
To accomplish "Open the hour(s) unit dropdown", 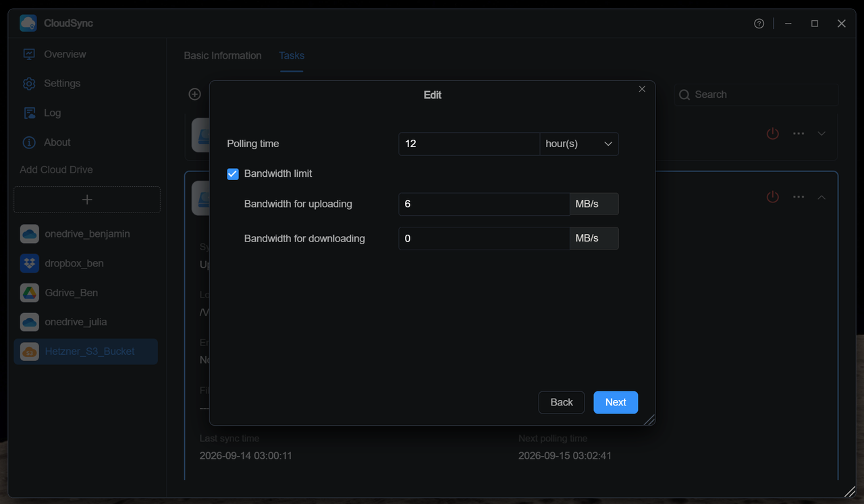I will click(x=579, y=144).
